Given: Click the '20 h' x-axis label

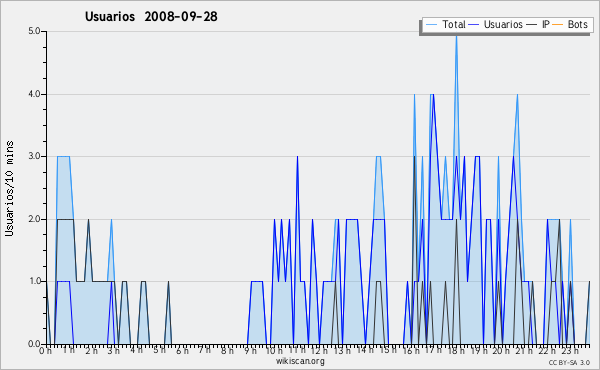Looking at the screenshot, I should tap(501, 351).
